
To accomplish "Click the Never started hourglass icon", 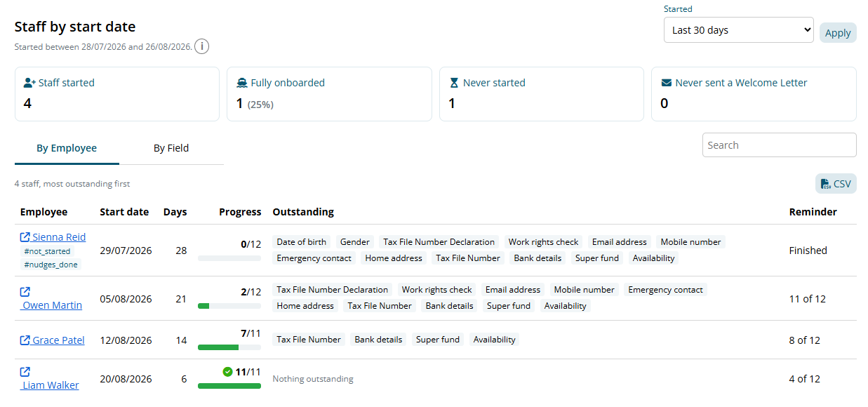I will click(454, 83).
